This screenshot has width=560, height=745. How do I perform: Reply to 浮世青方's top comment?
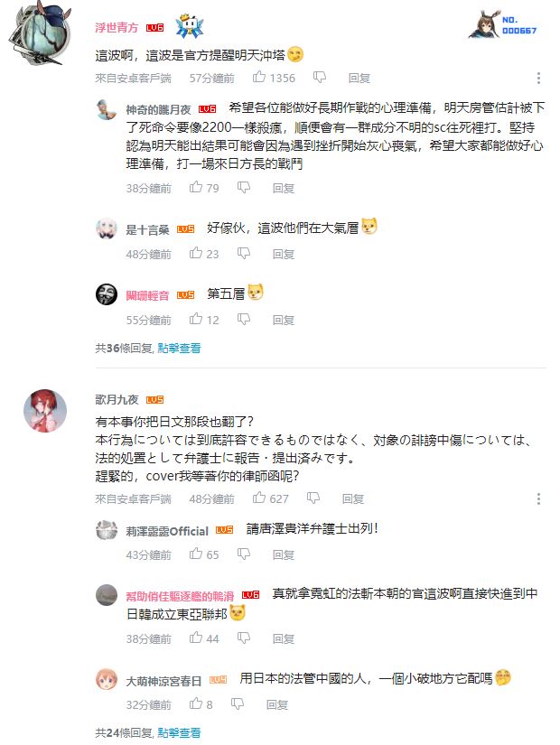click(x=359, y=78)
